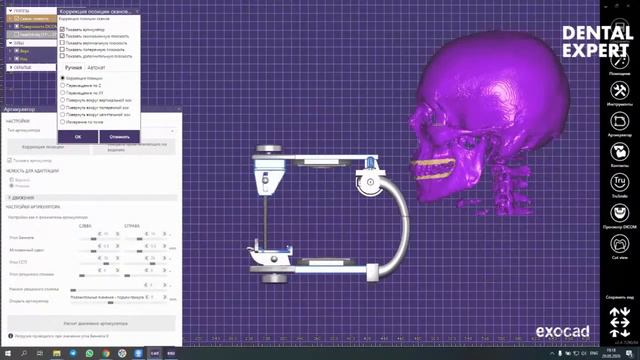
Task: Click the view direction arrows icon
Action: [619, 322]
